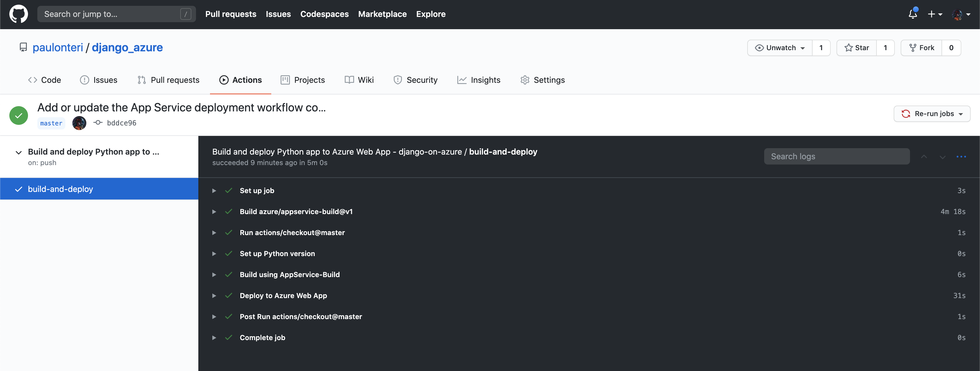Open log options via the ellipsis icon
Viewport: 980px width, 371px height.
pos(962,156)
